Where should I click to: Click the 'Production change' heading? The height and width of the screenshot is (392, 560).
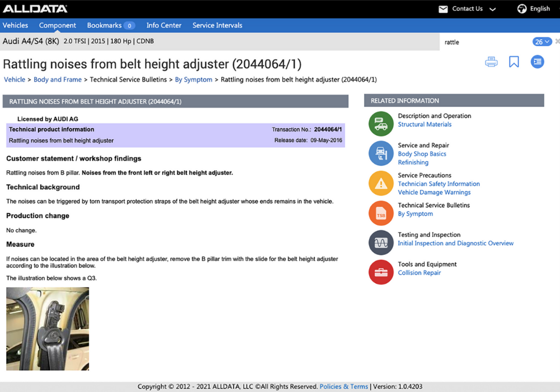click(x=38, y=216)
